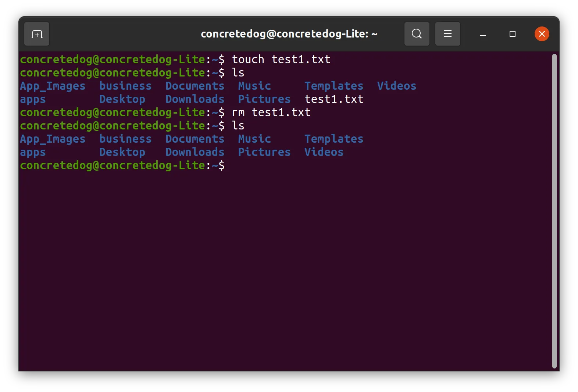The width and height of the screenshot is (578, 392).
Task: Maximize the terminal window
Action: pos(512,34)
